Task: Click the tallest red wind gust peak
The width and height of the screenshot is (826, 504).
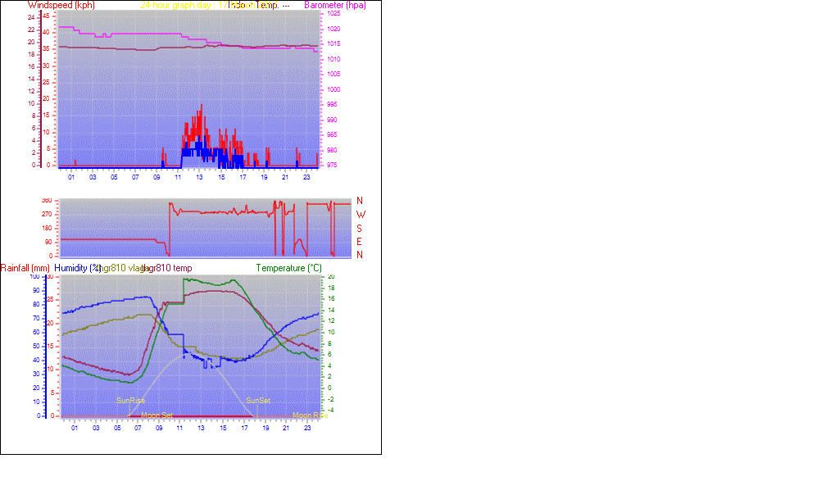Action: pyautogui.click(x=201, y=107)
